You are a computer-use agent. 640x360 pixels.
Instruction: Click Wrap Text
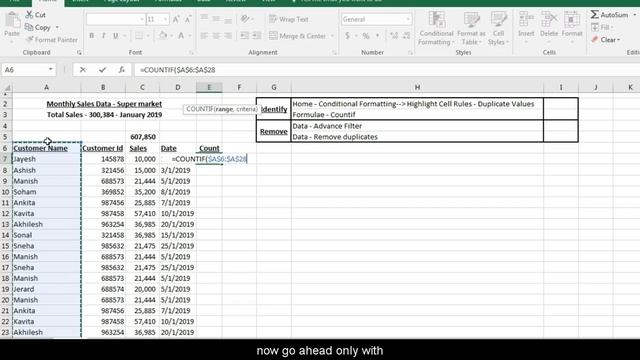point(289,19)
